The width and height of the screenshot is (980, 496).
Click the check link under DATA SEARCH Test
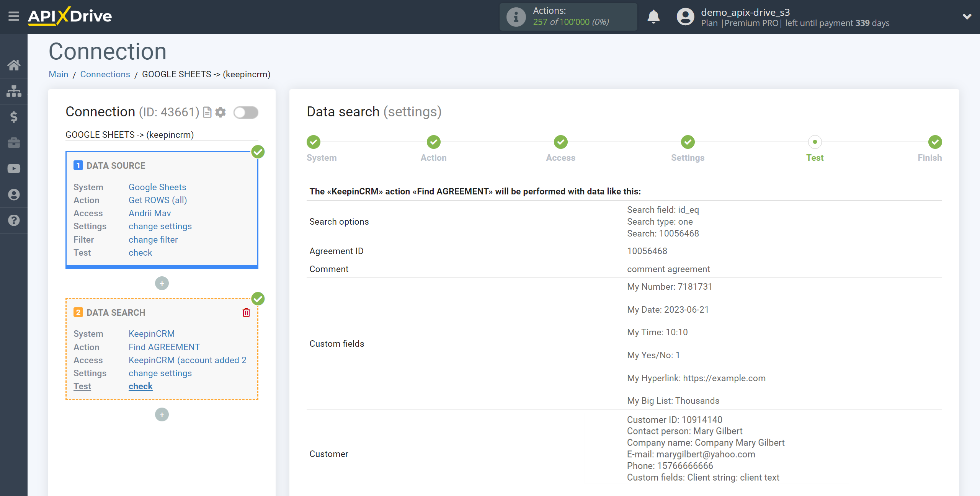[140, 386]
